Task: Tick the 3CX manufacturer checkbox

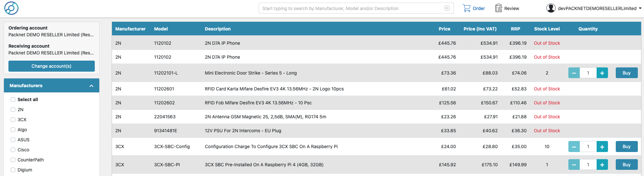Action: pyautogui.click(x=13, y=120)
